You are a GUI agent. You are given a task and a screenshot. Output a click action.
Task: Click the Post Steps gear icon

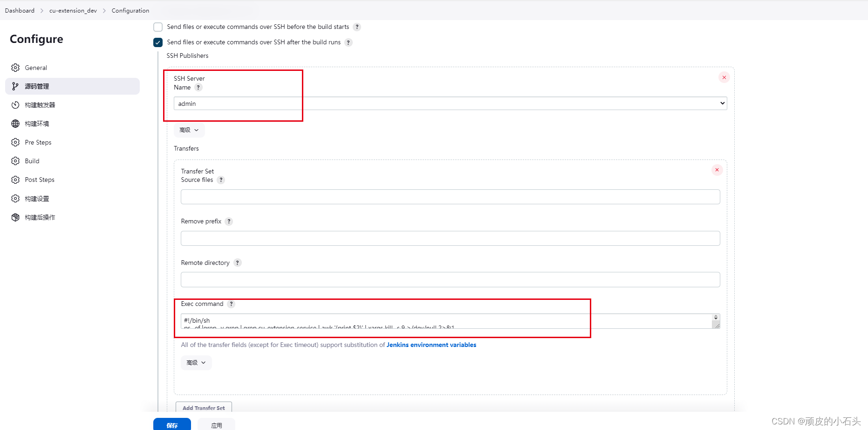pyautogui.click(x=15, y=180)
